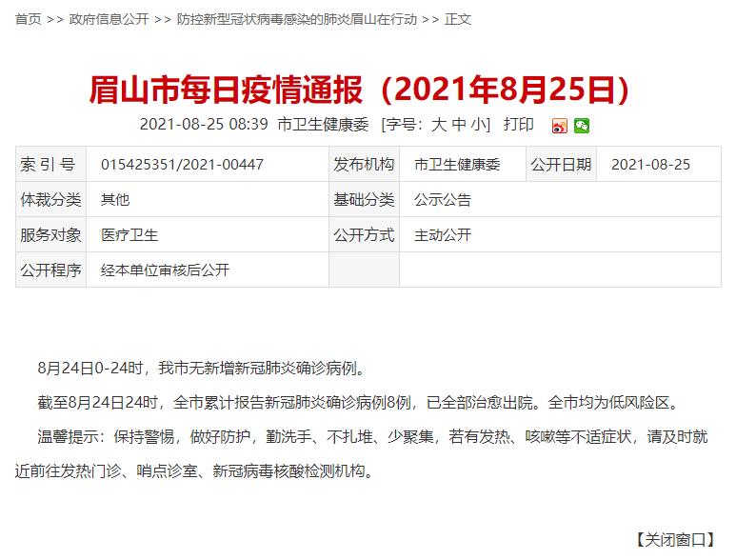736x560 pixels.
Task: Share article via Weibo icon
Action: point(559,126)
